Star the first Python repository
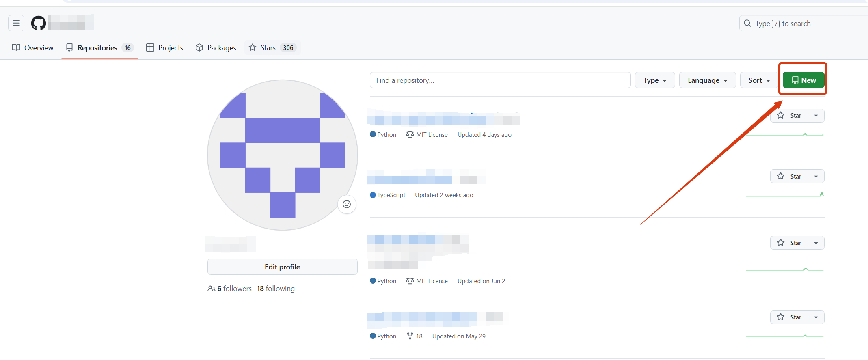Viewport: 868px width, 360px height. pos(789,116)
